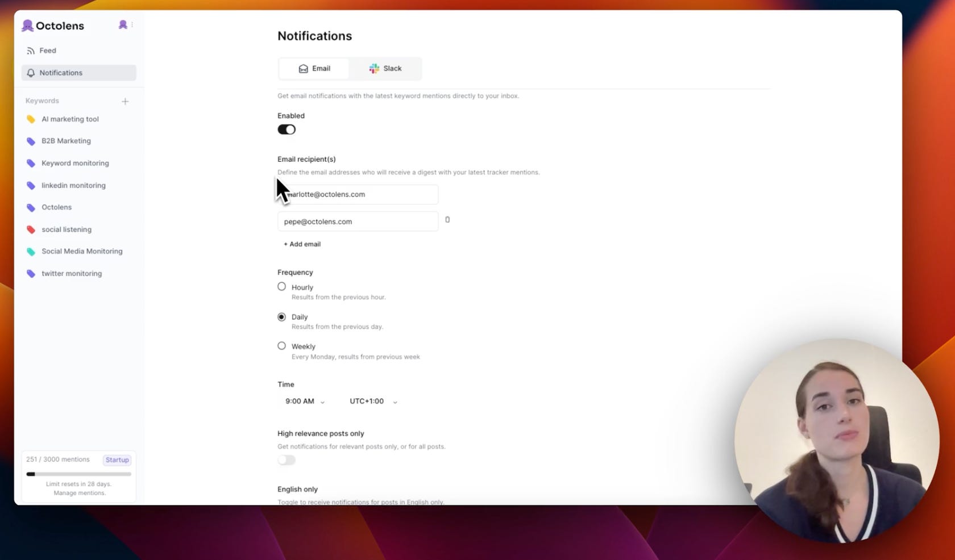Open the UTC+1:00 timezone dropdown
955x560 pixels.
click(373, 401)
